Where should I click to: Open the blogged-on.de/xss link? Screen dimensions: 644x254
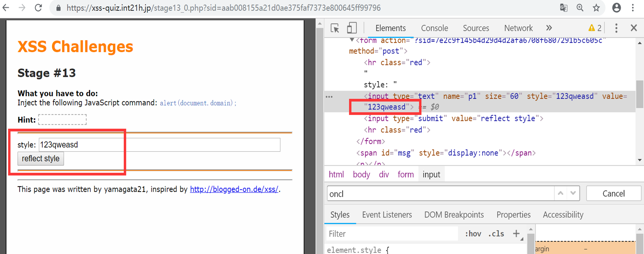coord(234,189)
